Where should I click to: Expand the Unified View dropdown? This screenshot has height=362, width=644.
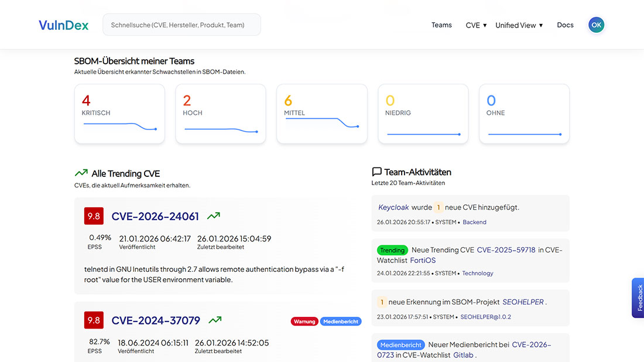[519, 25]
